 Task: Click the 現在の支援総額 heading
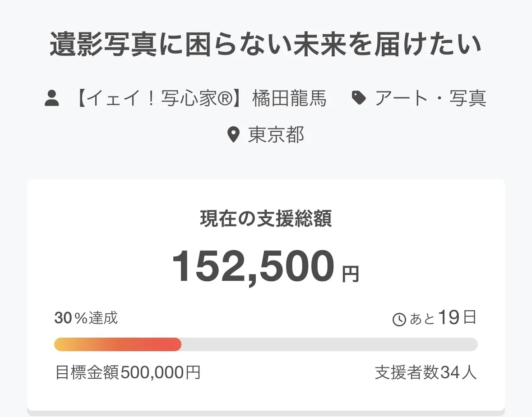[266, 219]
